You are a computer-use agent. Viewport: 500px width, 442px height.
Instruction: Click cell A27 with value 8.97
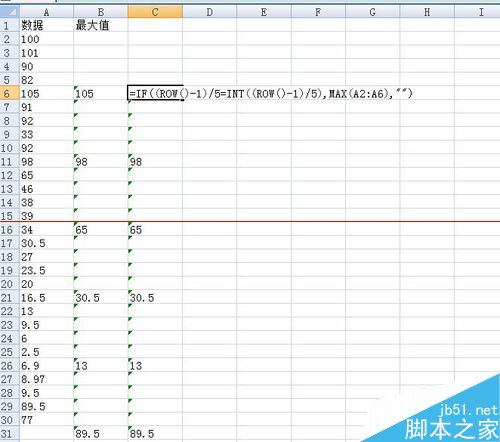(x=47, y=379)
